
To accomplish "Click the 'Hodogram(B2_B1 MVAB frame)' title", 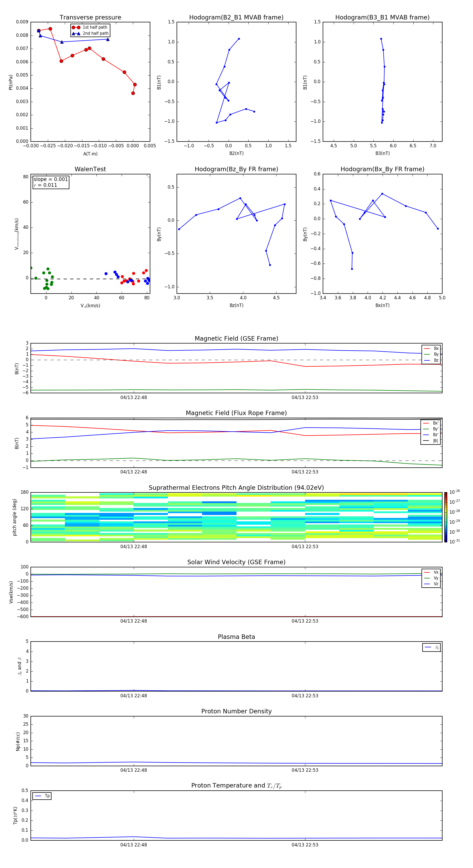I will coord(236,18).
